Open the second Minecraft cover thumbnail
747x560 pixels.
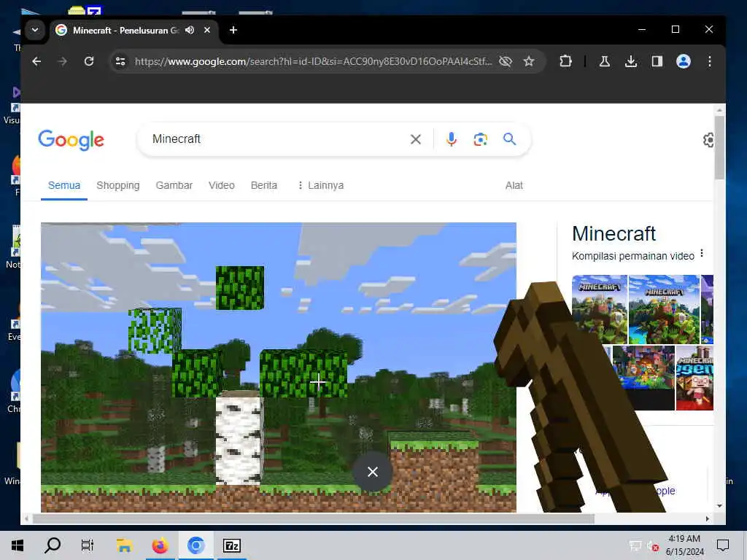(664, 309)
